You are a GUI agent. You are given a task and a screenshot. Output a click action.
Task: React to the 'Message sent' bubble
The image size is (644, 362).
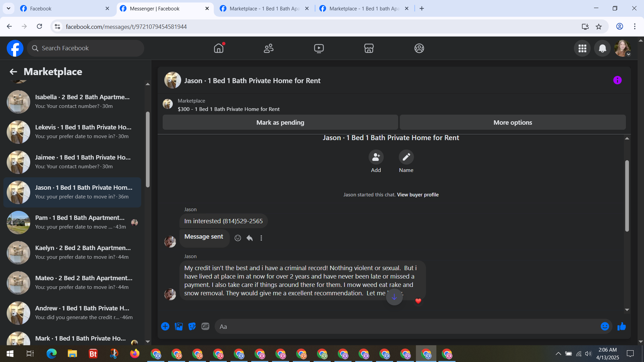click(x=238, y=238)
